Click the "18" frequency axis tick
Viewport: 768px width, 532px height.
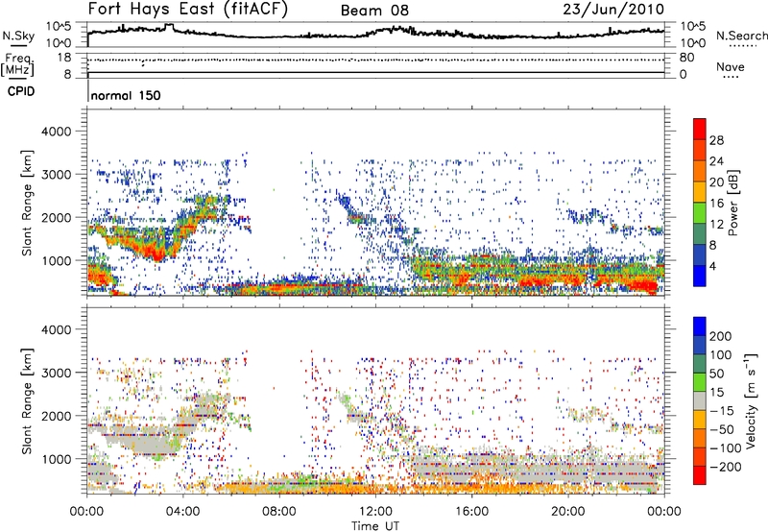coord(64,58)
